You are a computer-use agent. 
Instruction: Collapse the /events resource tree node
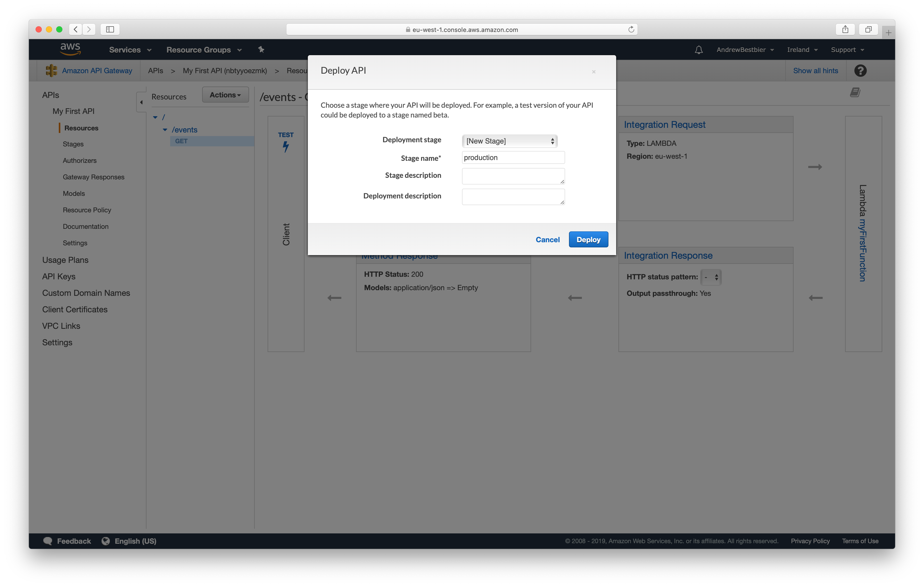(x=165, y=130)
